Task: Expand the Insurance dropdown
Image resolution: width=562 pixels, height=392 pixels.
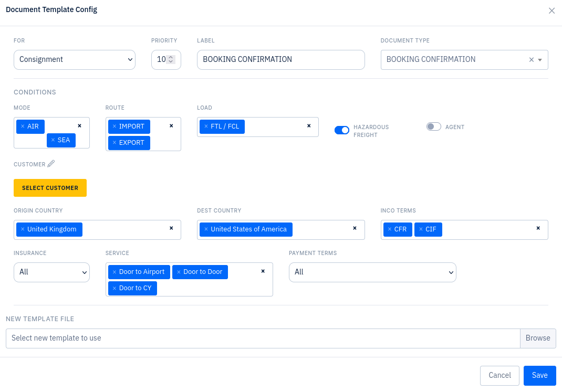Action: click(51, 272)
